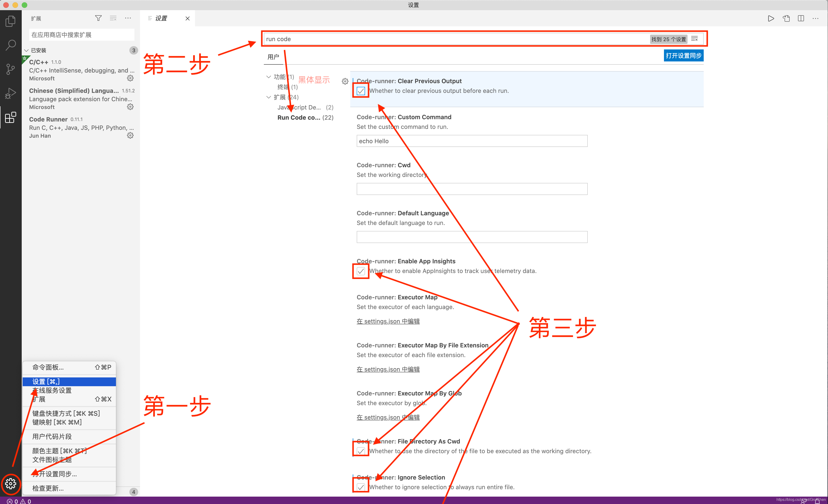Choose 键盘快捷方式 from manage menu

tap(69, 413)
